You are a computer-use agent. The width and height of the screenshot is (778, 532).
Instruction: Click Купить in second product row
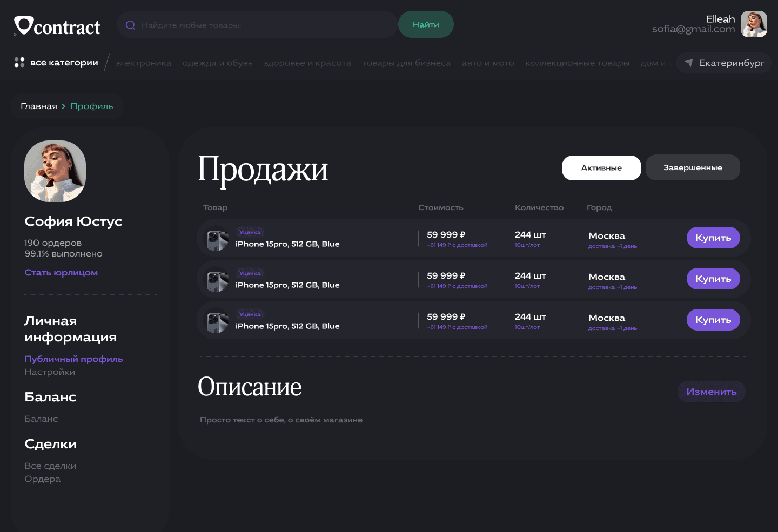pyautogui.click(x=713, y=279)
